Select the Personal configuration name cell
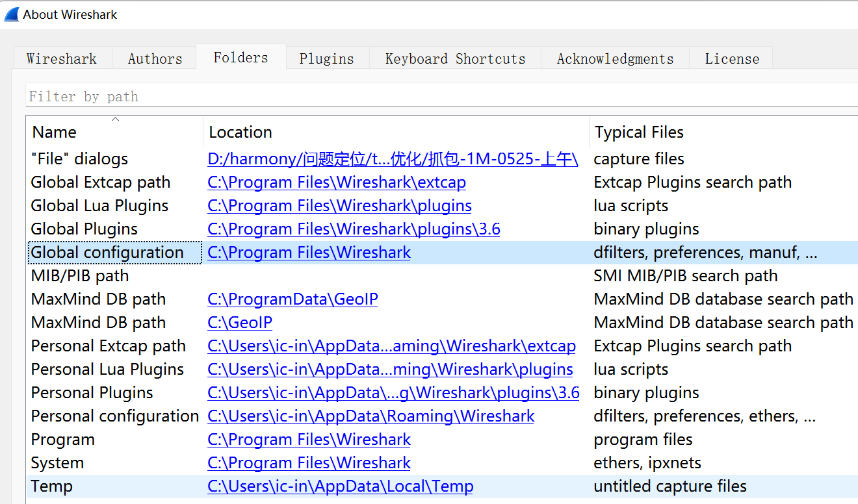Image resolution: width=858 pixels, height=504 pixels. point(115,416)
